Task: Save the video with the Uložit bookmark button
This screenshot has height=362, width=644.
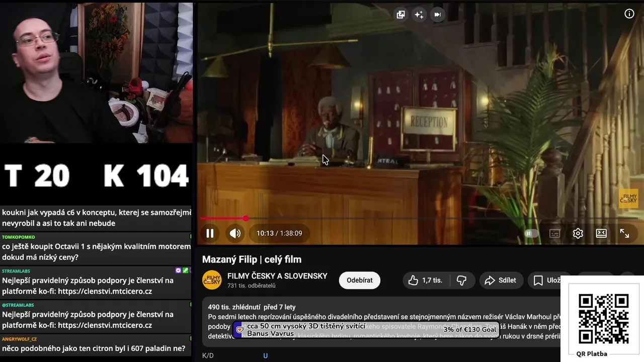Action: [546, 280]
